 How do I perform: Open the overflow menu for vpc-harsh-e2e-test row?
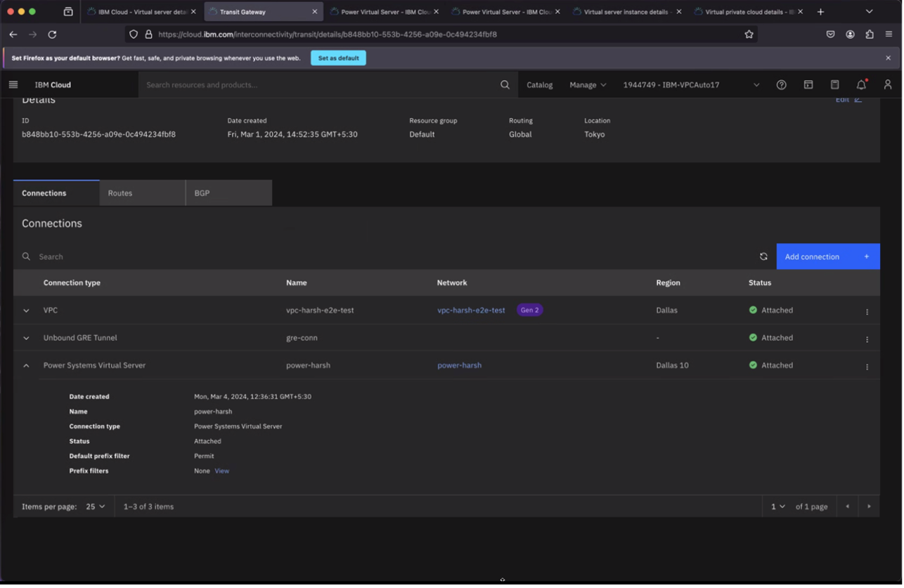click(x=867, y=311)
